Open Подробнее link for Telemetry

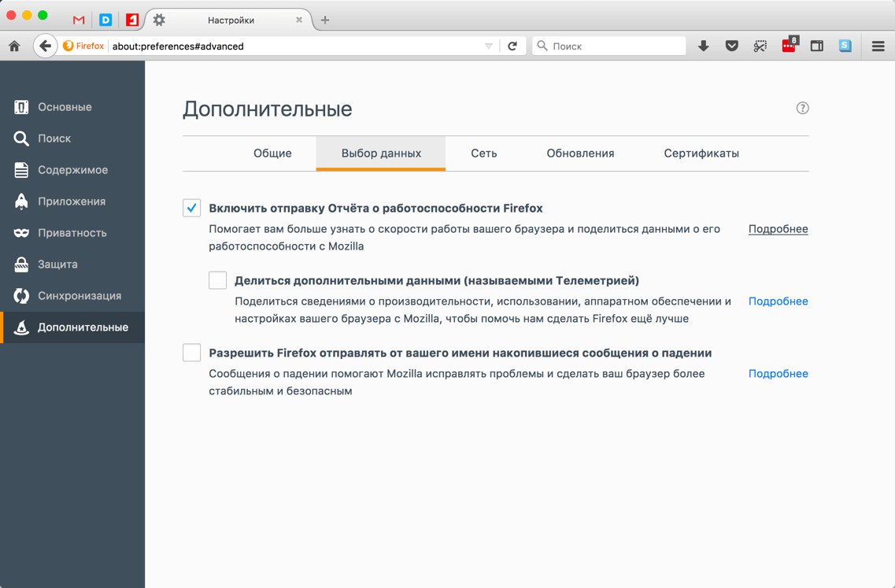778,301
